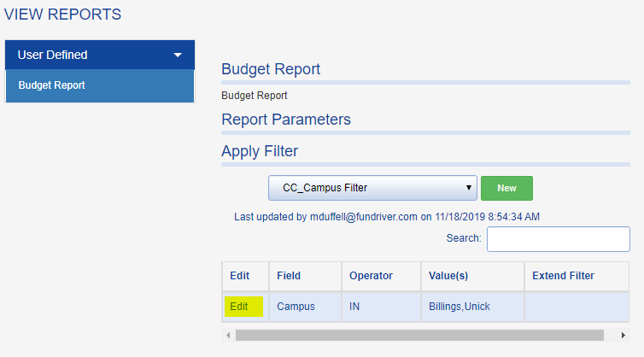Click the horizontal scrollbar right arrow
The width and height of the screenshot is (644, 357).
coord(623,336)
